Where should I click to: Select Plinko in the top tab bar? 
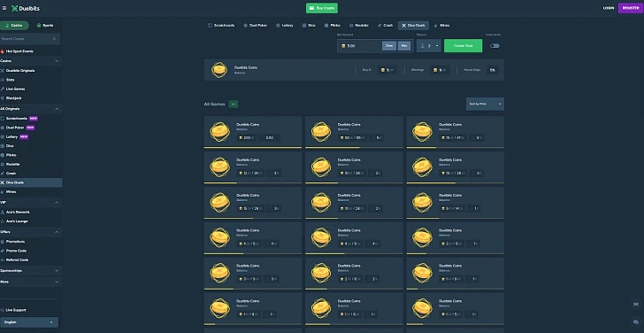point(333,26)
